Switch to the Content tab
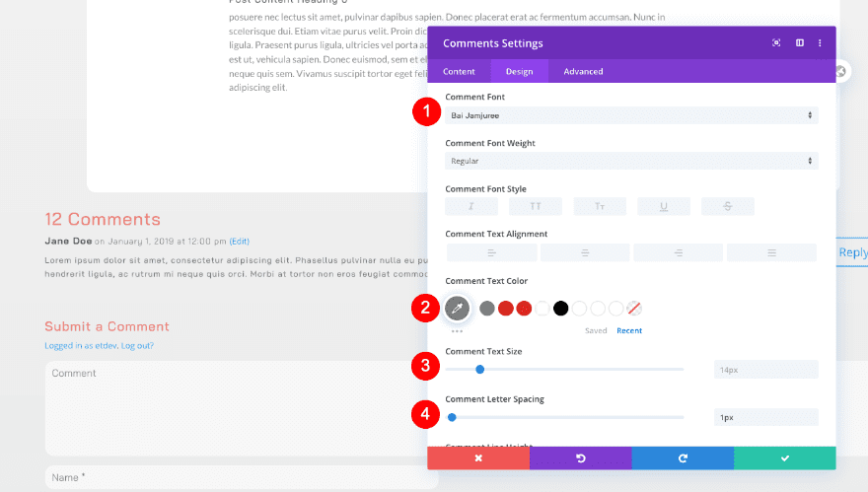The width and height of the screenshot is (868, 492). pos(459,71)
